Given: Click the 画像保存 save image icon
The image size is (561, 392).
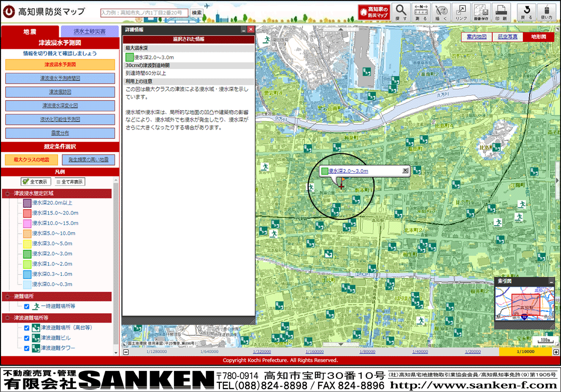Looking at the screenshot, I should click(481, 12).
